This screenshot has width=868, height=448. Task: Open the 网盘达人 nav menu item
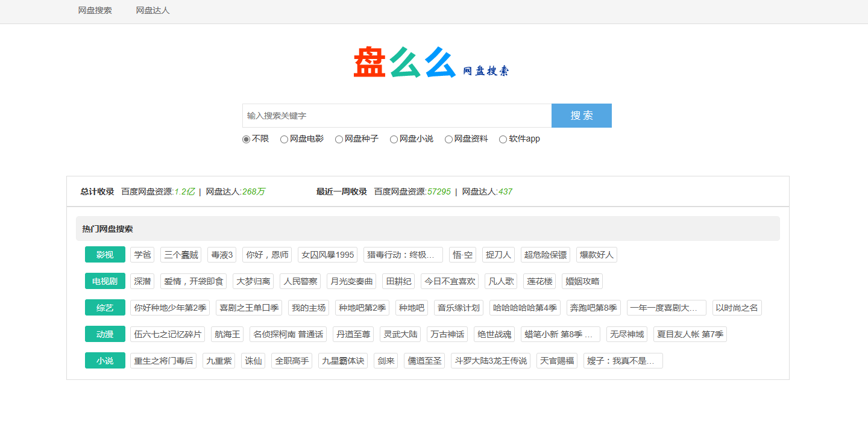[153, 10]
